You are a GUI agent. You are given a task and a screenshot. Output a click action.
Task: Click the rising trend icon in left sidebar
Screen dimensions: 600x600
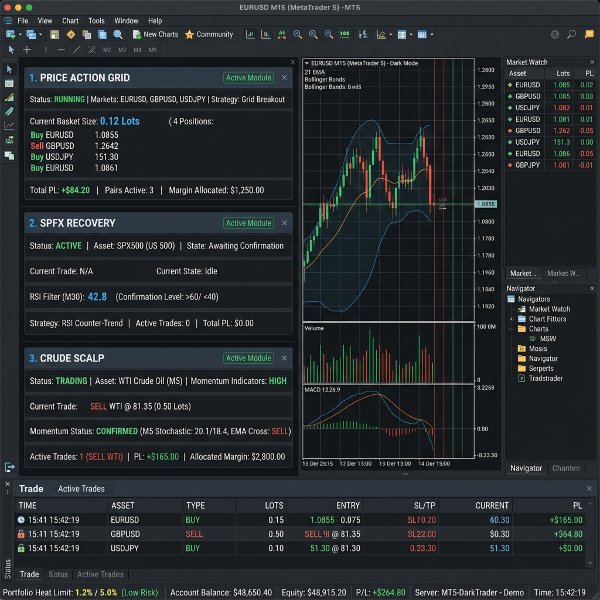coord(9,97)
